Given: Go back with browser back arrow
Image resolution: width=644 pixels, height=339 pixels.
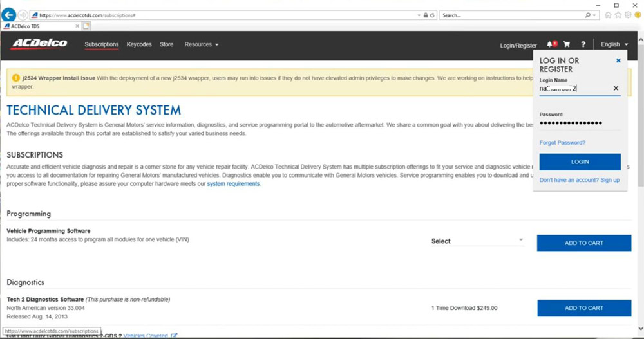Looking at the screenshot, I should pos(9,14).
